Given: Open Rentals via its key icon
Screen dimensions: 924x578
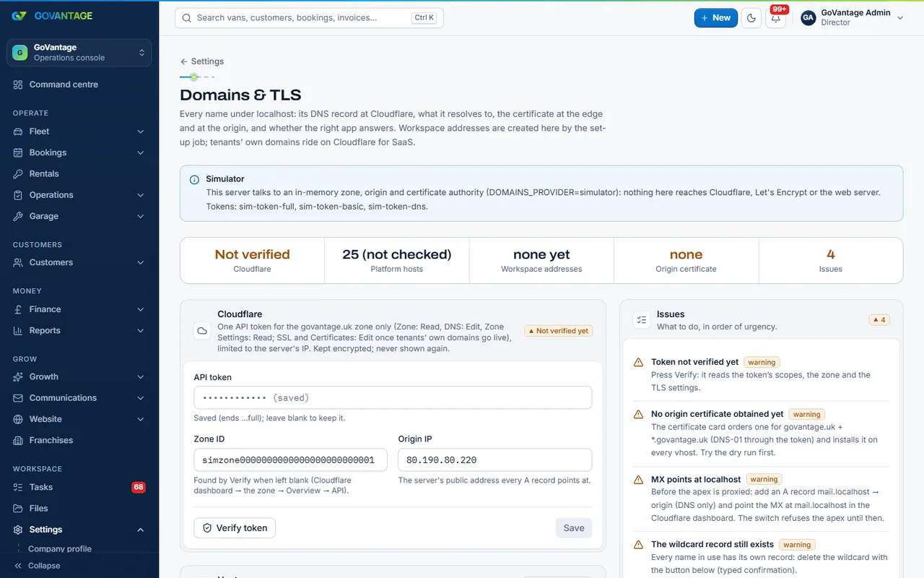Looking at the screenshot, I should tap(18, 174).
